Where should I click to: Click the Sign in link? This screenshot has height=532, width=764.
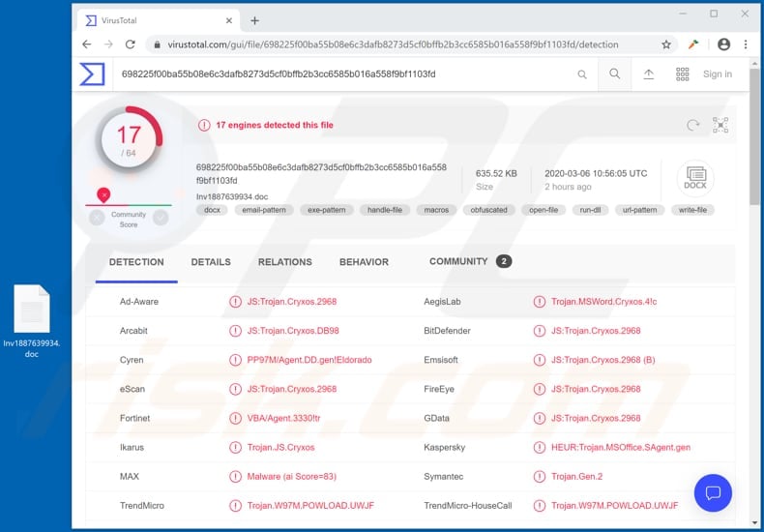click(718, 74)
